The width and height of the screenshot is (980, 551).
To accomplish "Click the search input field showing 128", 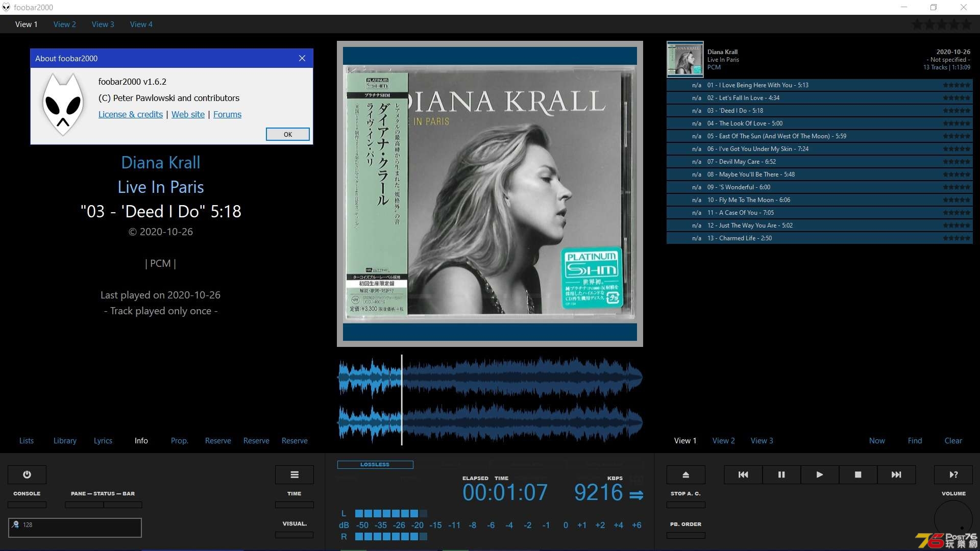I will [x=75, y=528].
